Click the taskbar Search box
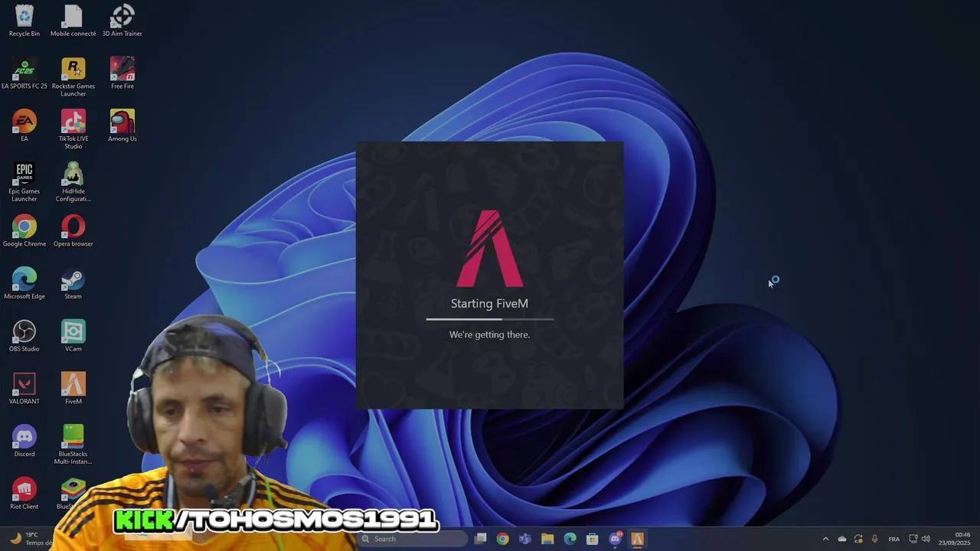 click(413, 539)
